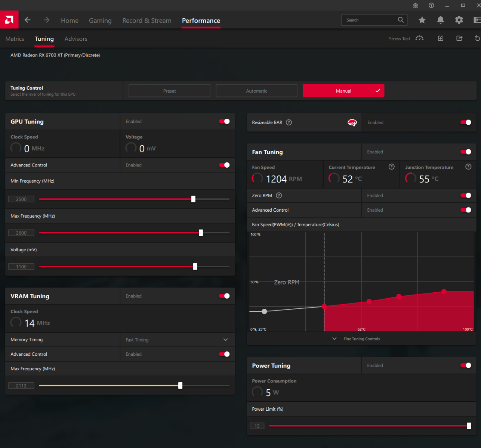Toggle GPU Tuning switch
This screenshot has width=481, height=448.
(x=224, y=121)
